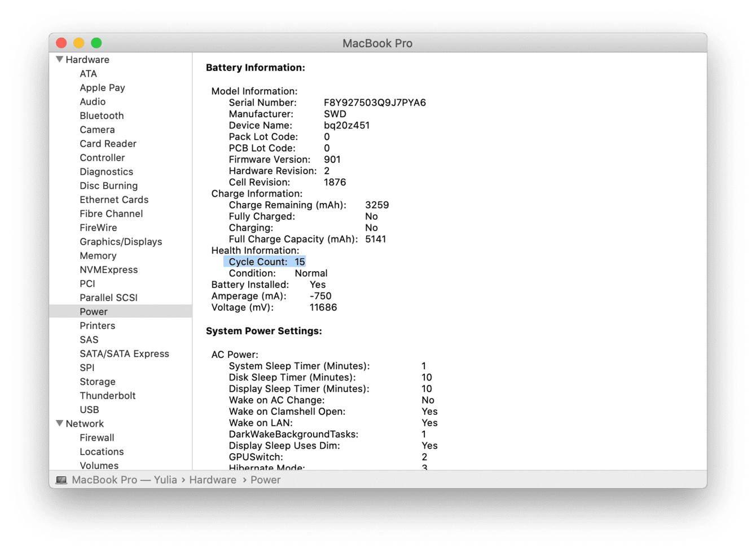
Task: Click Manufacturer value SWD
Action: coord(335,114)
